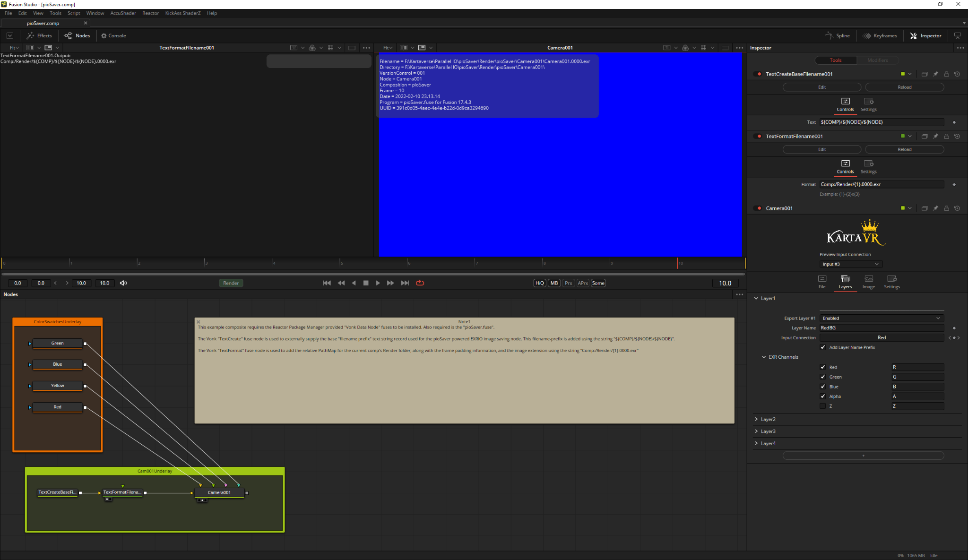Image resolution: width=968 pixels, height=560 pixels.
Task: Enable Z channel checkbox
Action: click(823, 406)
